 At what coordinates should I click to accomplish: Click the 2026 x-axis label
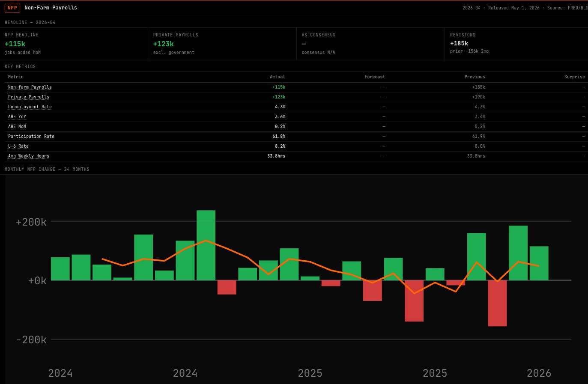(539, 373)
